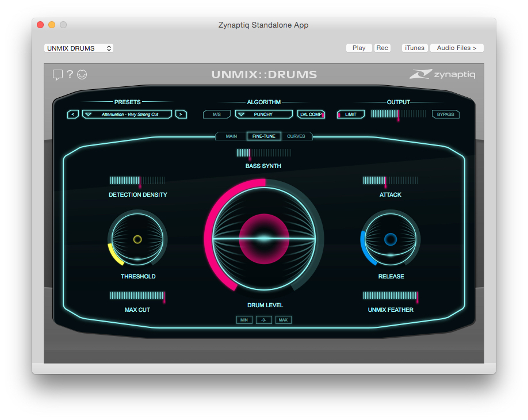Go to previous preset with left arrow

[73, 114]
